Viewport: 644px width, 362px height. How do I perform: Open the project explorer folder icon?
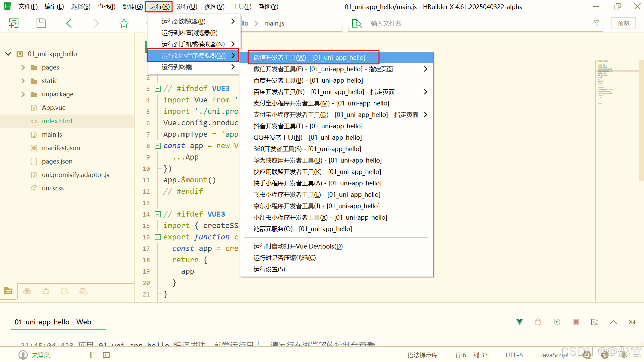[x=8, y=291]
